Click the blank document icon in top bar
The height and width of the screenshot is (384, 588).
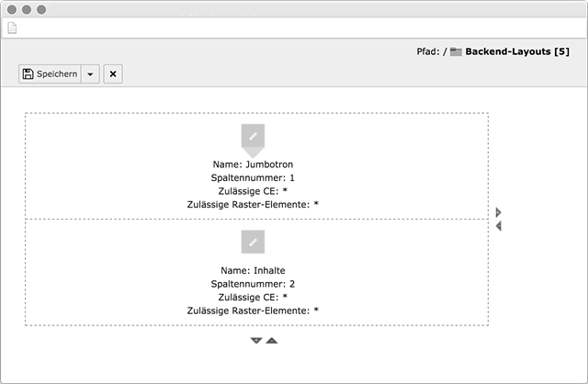[12, 28]
